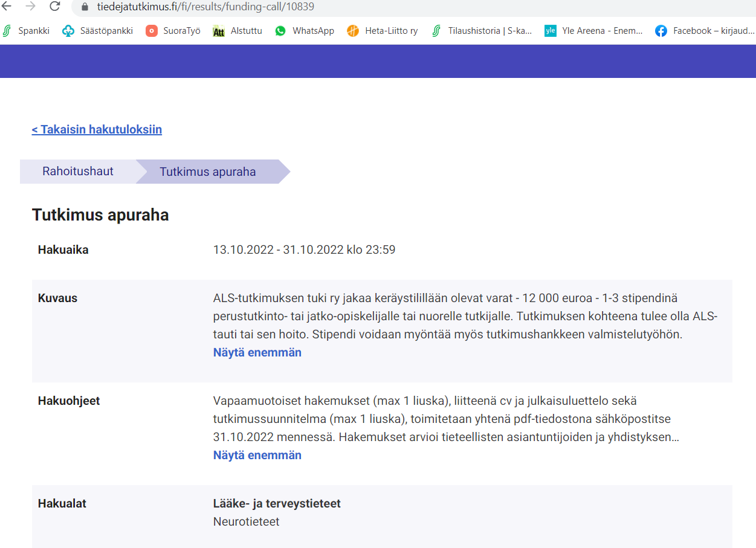Select the Rahoitushaut breadcrumb
This screenshot has height=548, width=756.
(78, 172)
